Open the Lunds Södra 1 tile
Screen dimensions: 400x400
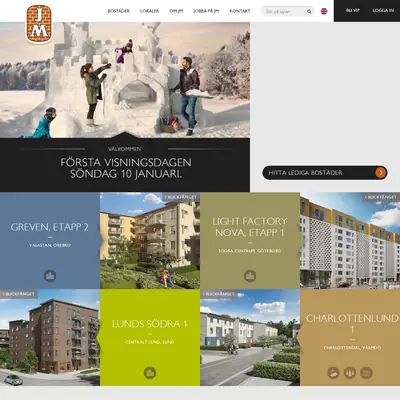[x=150, y=337]
